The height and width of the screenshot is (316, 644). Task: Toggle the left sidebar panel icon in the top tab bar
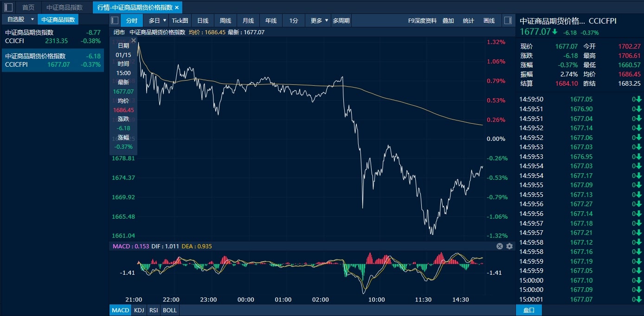(8, 7)
